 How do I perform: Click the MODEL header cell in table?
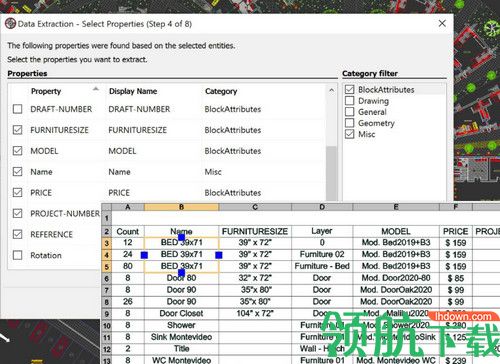point(396,231)
